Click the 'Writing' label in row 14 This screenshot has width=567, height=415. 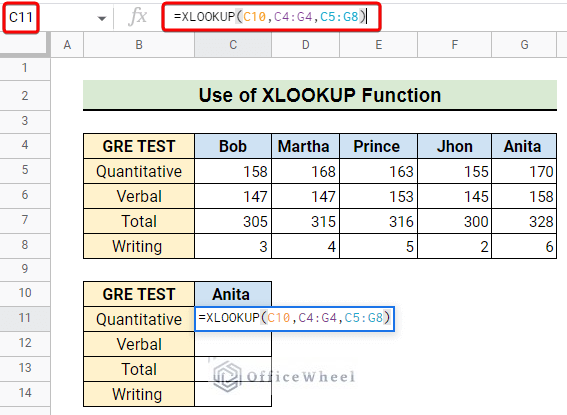pos(139,394)
